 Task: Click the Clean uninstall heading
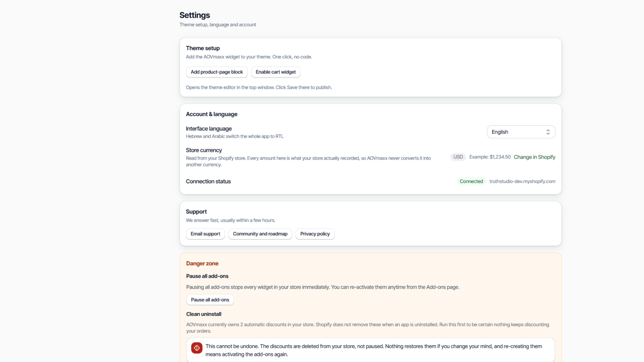coord(204,314)
